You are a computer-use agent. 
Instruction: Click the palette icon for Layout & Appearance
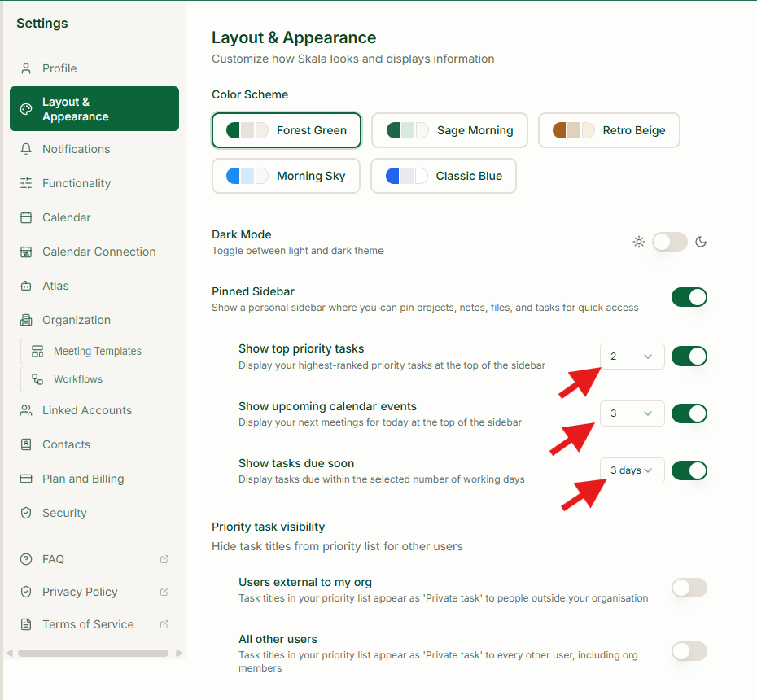pos(26,109)
